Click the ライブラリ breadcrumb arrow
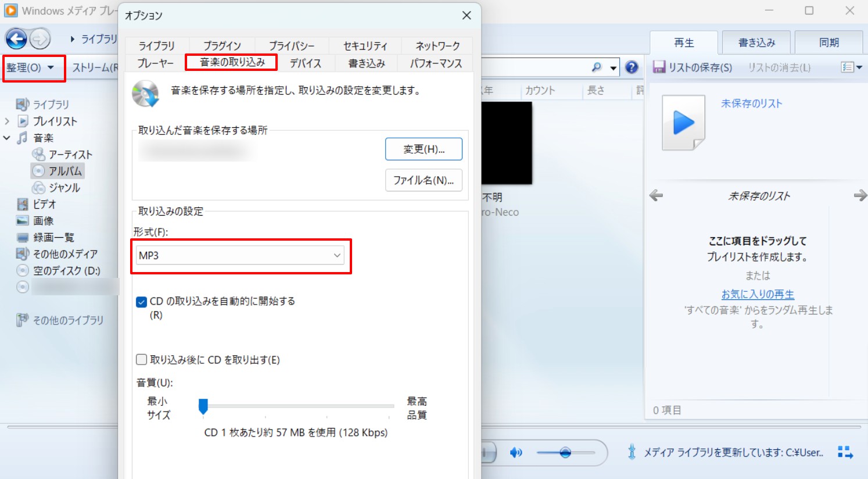 [73, 39]
